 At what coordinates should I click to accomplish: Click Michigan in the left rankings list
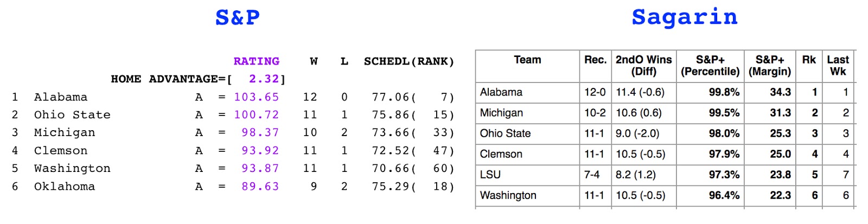click(x=64, y=133)
